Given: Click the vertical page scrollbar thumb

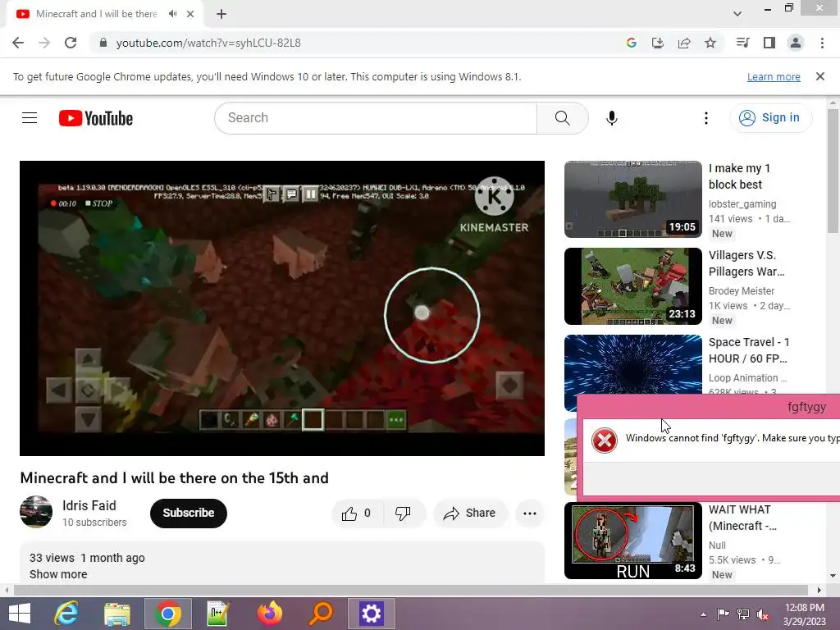Looking at the screenshot, I should coord(833,171).
